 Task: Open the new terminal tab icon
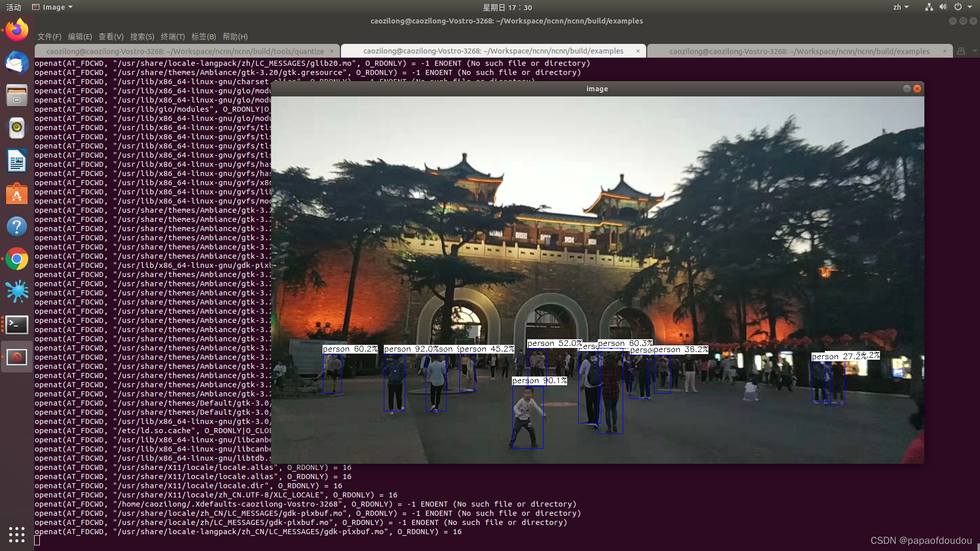tap(961, 51)
